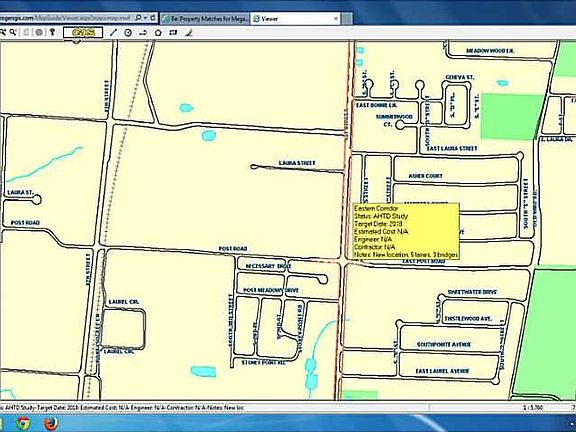This screenshot has width=576, height=432.
Task: Open Firefox from the taskbar
Action: click(51, 424)
